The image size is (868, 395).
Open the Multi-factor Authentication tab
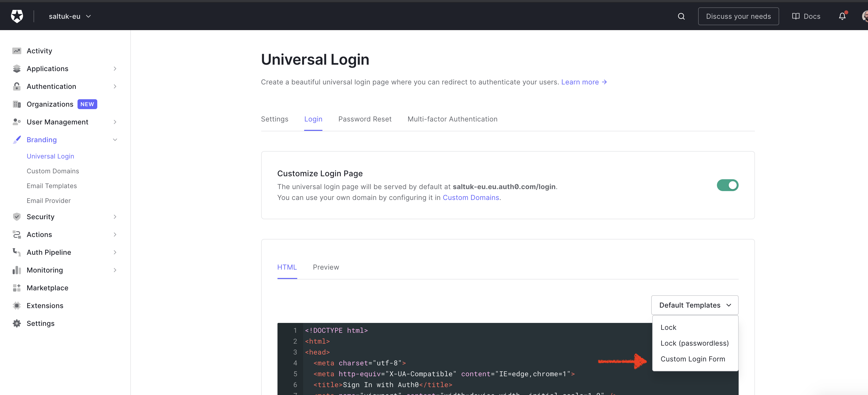click(452, 119)
